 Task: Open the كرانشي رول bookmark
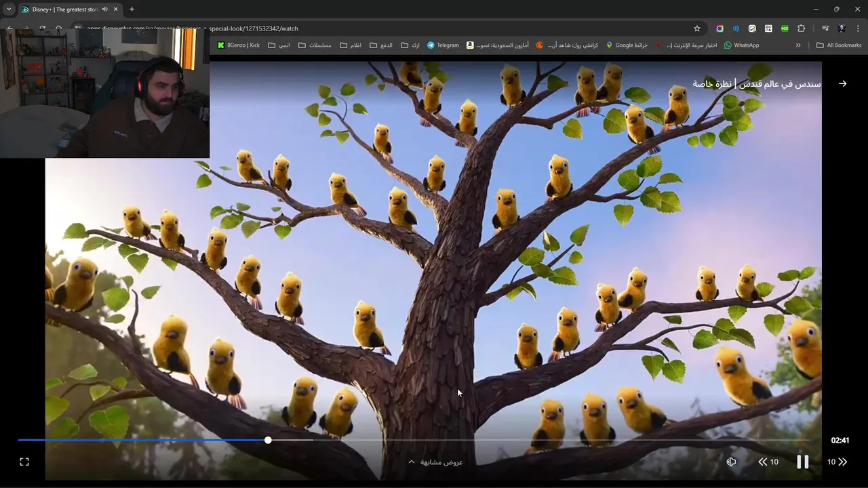[567, 45]
